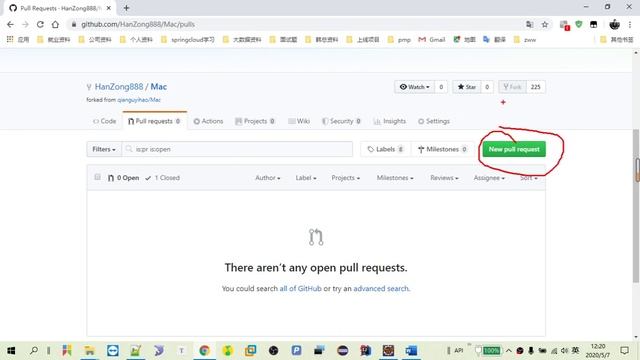
Task: Switch to the Actions tab
Action: tap(208, 121)
